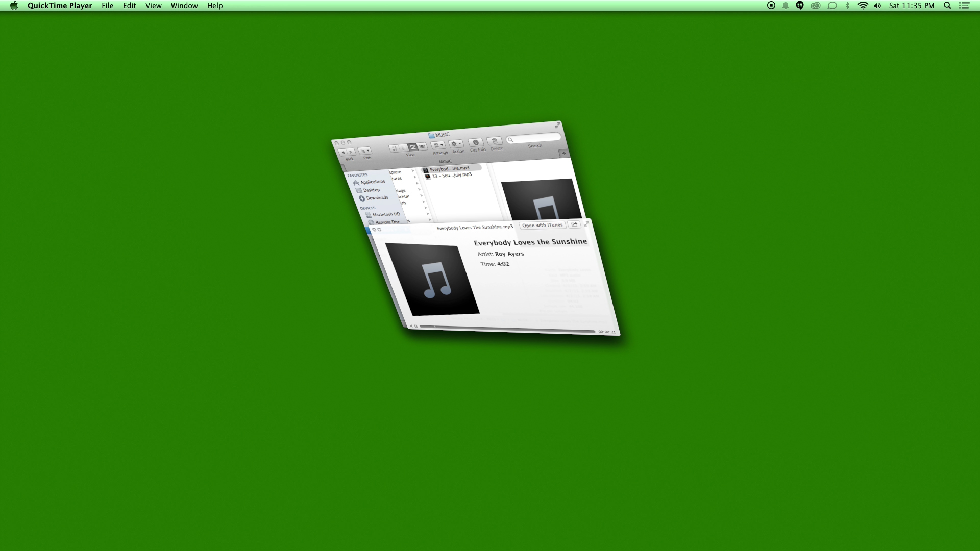Switch Finder to icon view

point(394,148)
